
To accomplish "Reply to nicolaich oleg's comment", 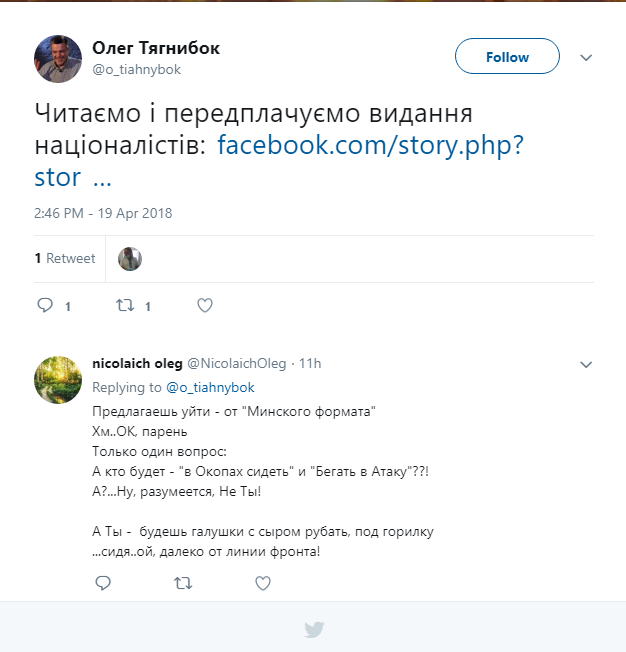I will (102, 583).
